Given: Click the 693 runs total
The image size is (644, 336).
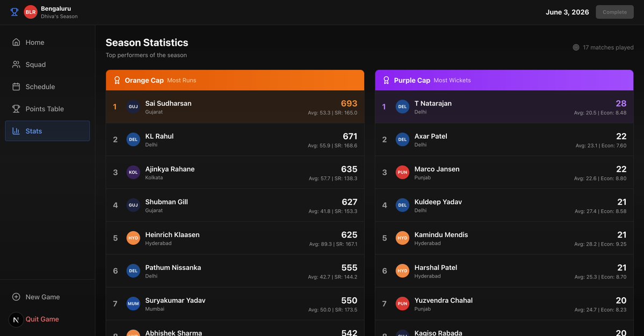Looking at the screenshot, I should pos(349,104).
